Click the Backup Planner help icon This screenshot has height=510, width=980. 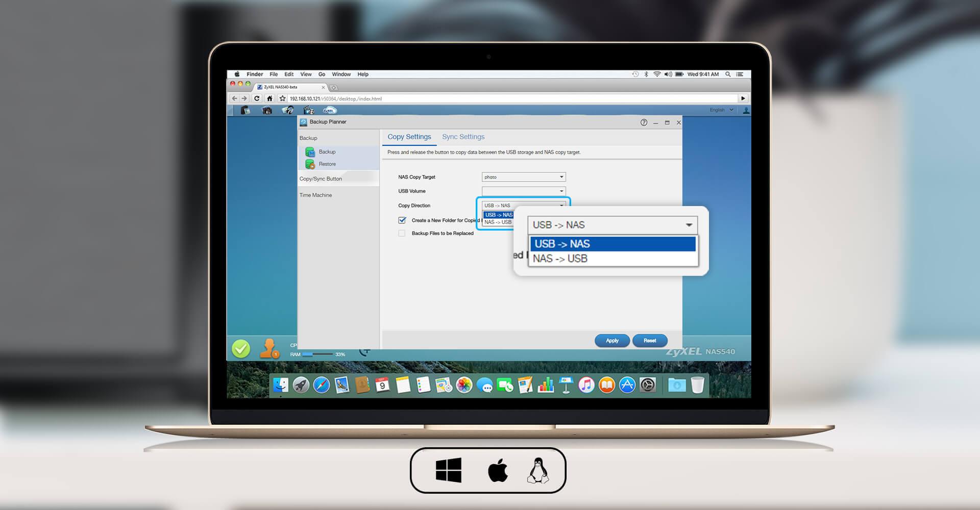pyautogui.click(x=644, y=122)
